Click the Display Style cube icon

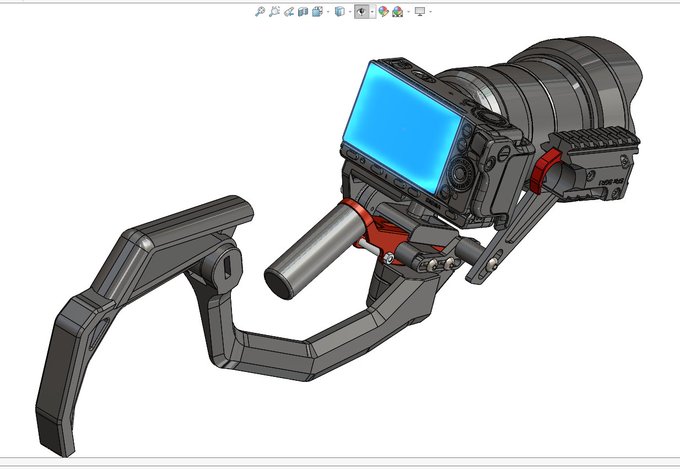point(340,12)
